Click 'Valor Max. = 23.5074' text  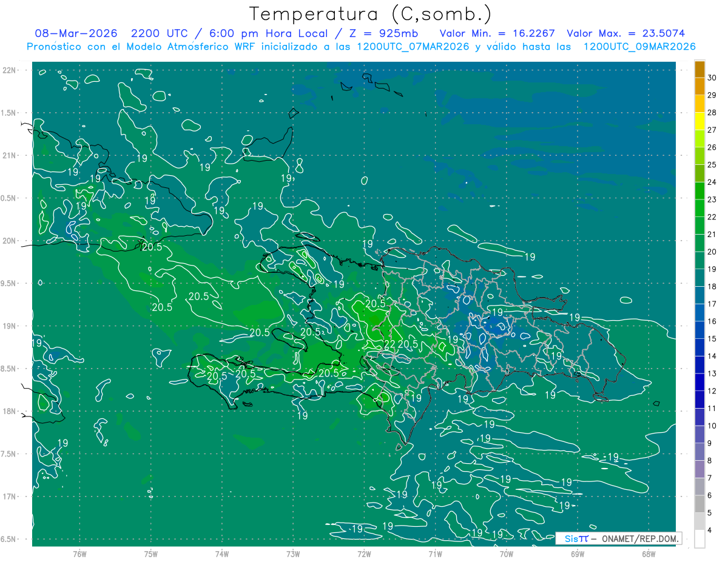[x=625, y=33]
